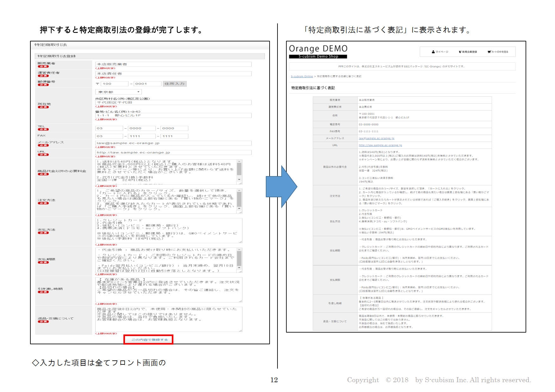Focus the 運営責任者 manager name field

point(173,74)
